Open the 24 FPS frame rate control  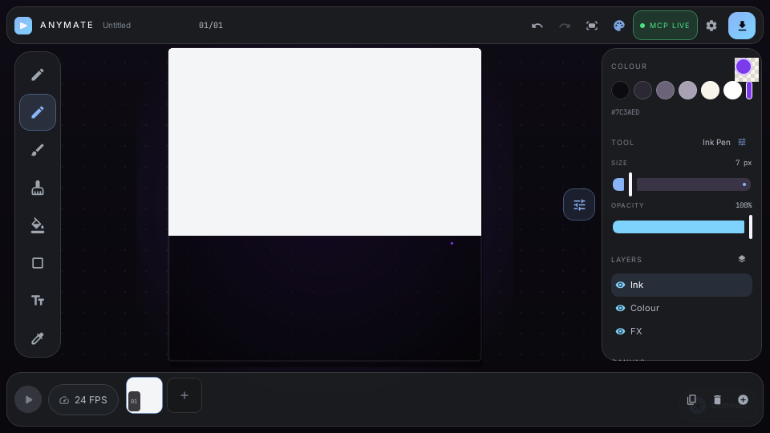click(x=83, y=400)
